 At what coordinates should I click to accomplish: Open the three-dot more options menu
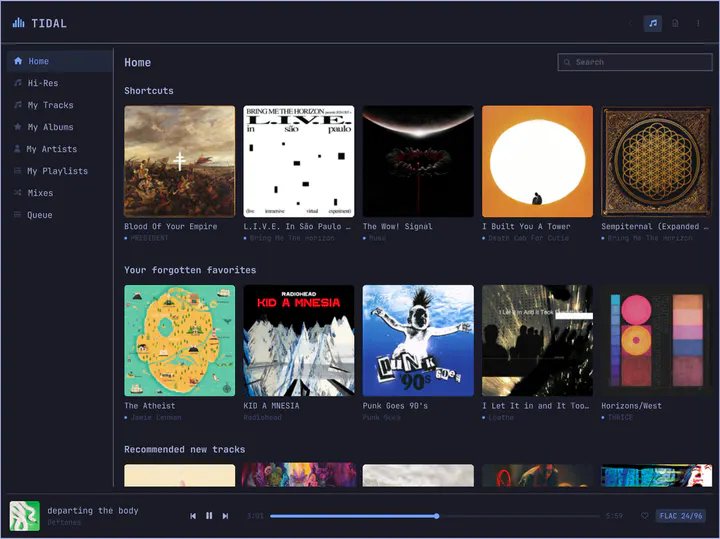(698, 23)
